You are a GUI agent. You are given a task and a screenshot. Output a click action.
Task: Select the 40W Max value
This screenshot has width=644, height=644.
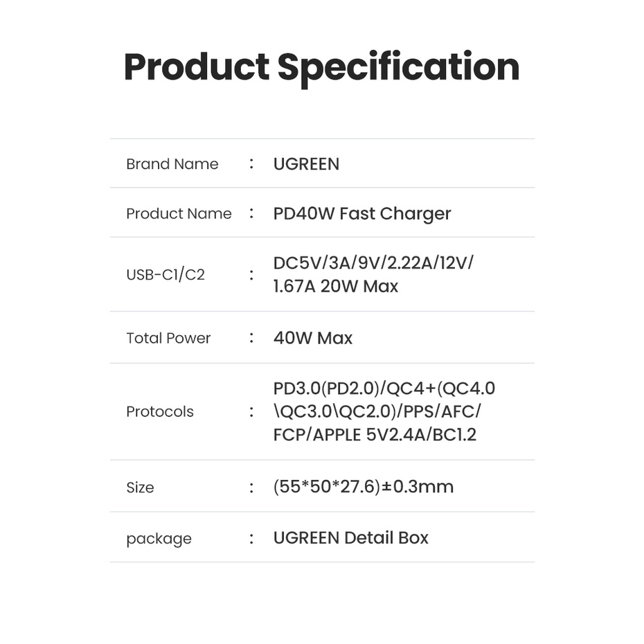tap(313, 338)
